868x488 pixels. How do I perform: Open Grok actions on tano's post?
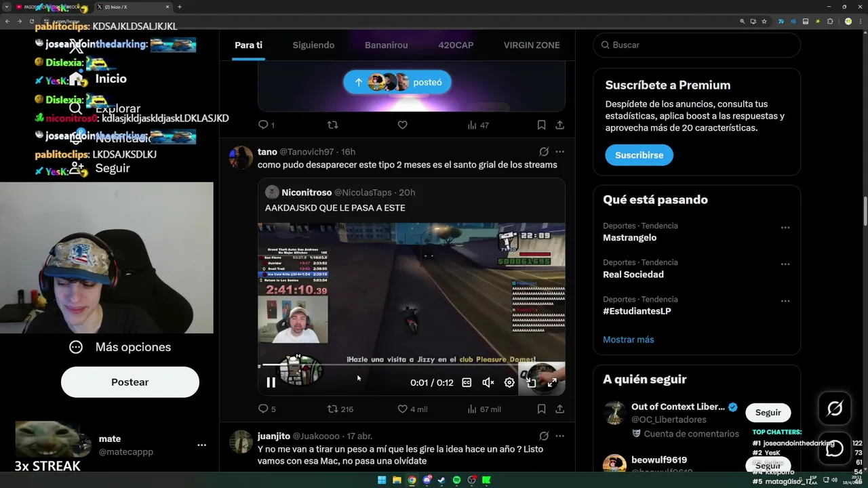coord(544,152)
